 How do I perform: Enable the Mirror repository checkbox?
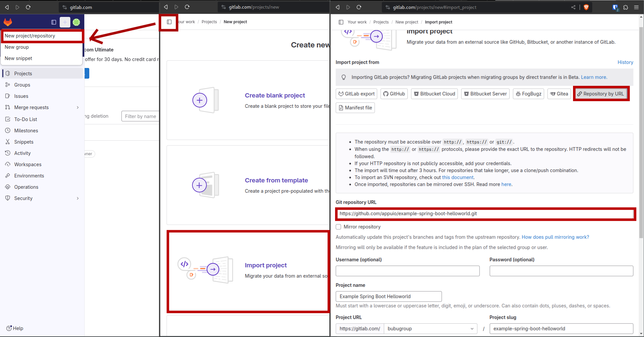click(x=338, y=227)
